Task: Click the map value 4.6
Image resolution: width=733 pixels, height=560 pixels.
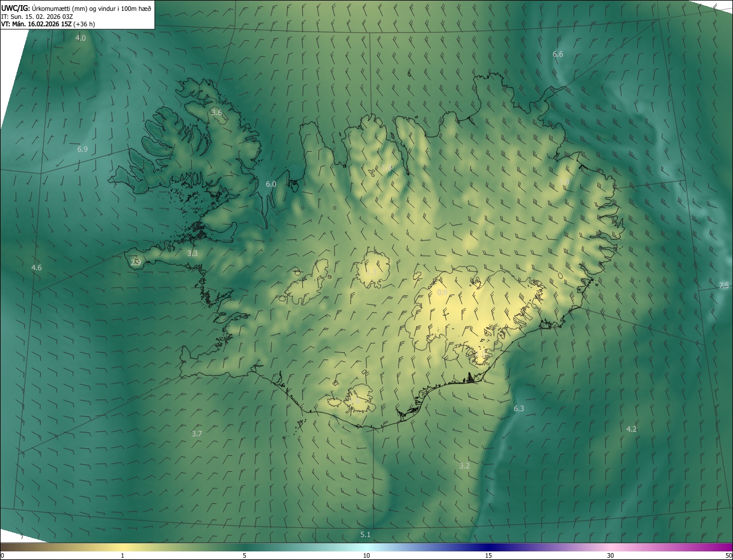Action: click(x=37, y=267)
